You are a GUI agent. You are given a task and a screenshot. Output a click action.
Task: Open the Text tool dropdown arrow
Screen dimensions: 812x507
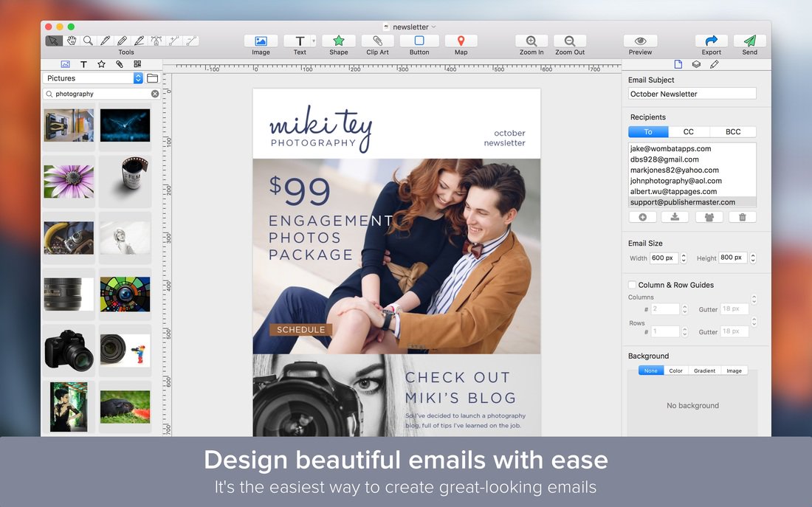(x=314, y=41)
